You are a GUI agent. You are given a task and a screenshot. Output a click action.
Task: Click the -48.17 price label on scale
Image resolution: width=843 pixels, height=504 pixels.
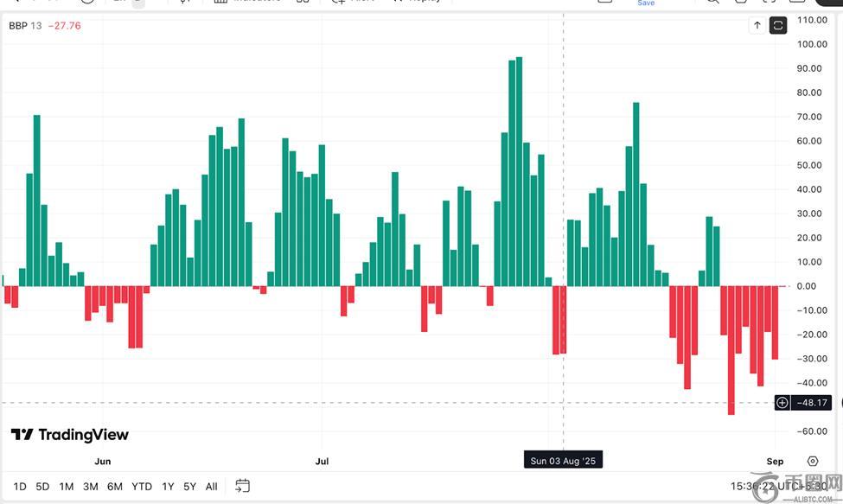[812, 403]
